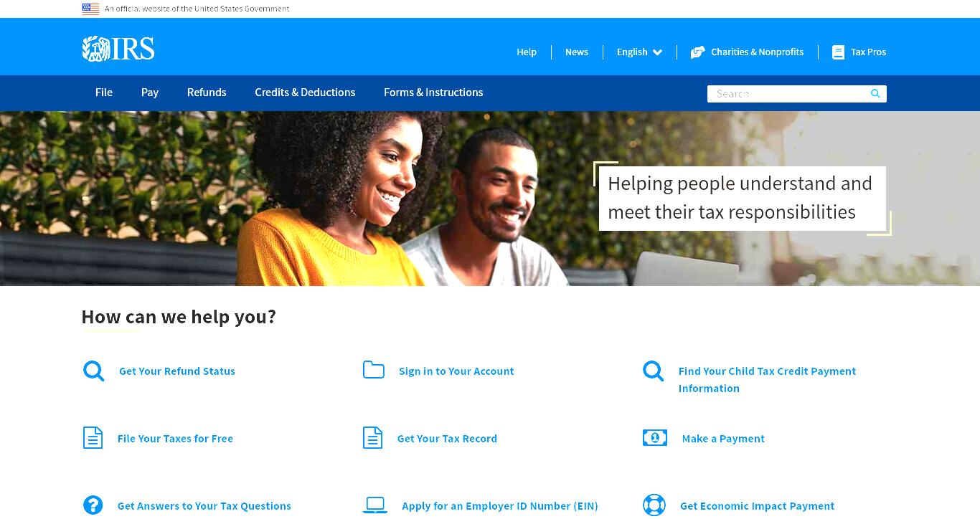Click the IRS logo in the header
The width and height of the screenshot is (980, 519).
(118, 49)
